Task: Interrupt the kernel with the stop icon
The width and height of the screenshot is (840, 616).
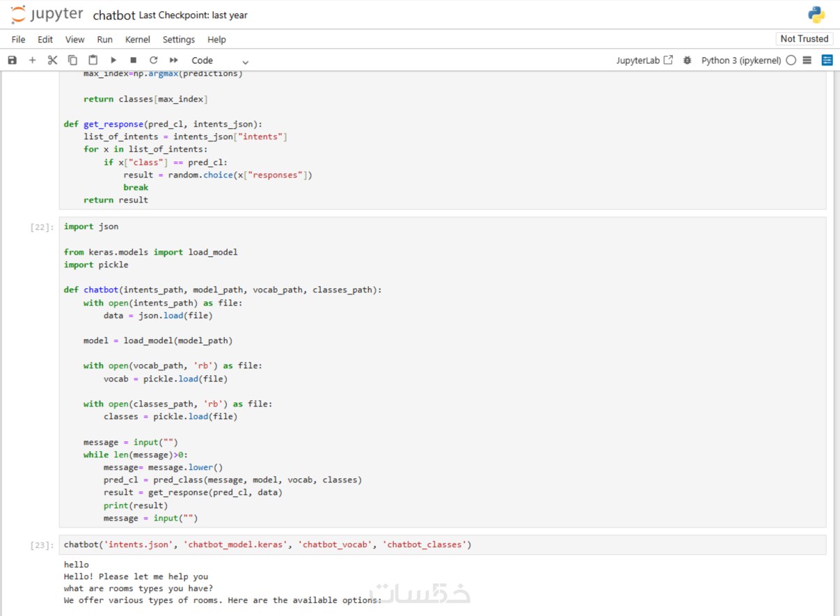Action: (134, 61)
